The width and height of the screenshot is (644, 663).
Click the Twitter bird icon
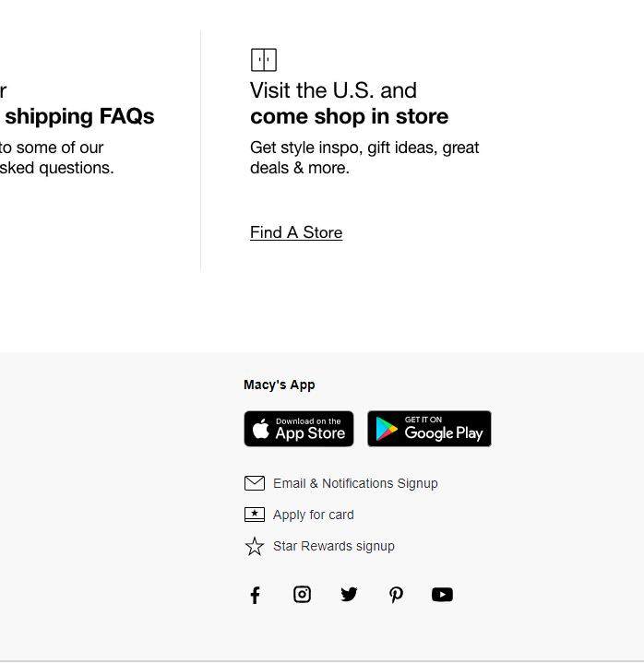349,595
